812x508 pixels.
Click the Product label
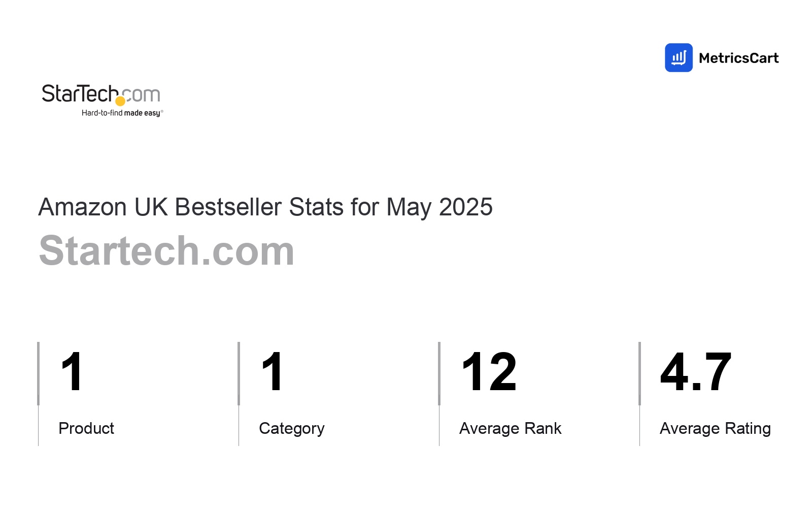pyautogui.click(x=86, y=428)
